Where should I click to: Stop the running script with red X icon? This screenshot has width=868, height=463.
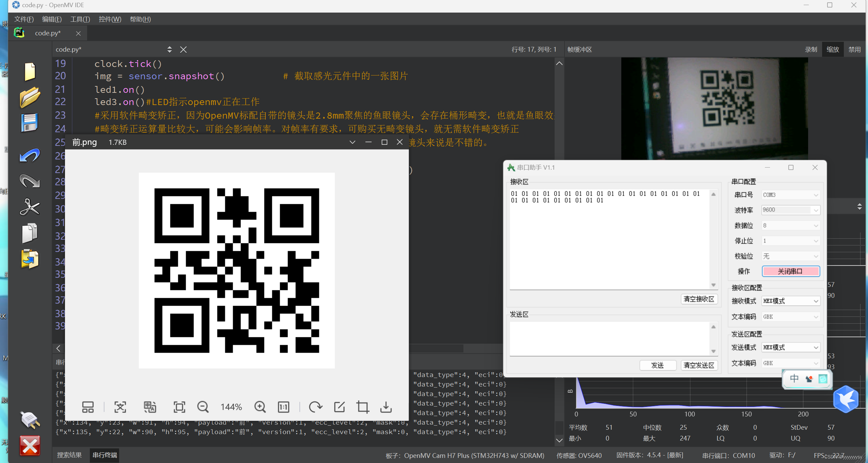[29, 446]
